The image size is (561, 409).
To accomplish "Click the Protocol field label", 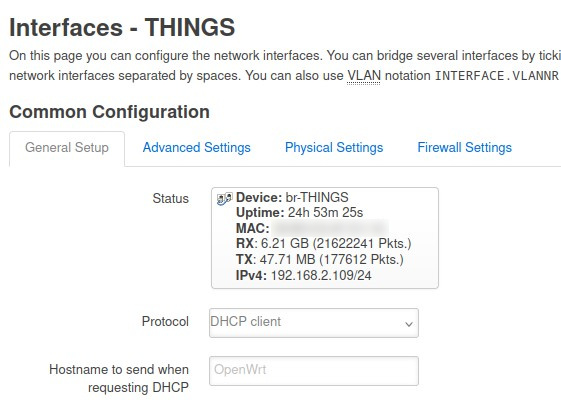I will point(165,321).
